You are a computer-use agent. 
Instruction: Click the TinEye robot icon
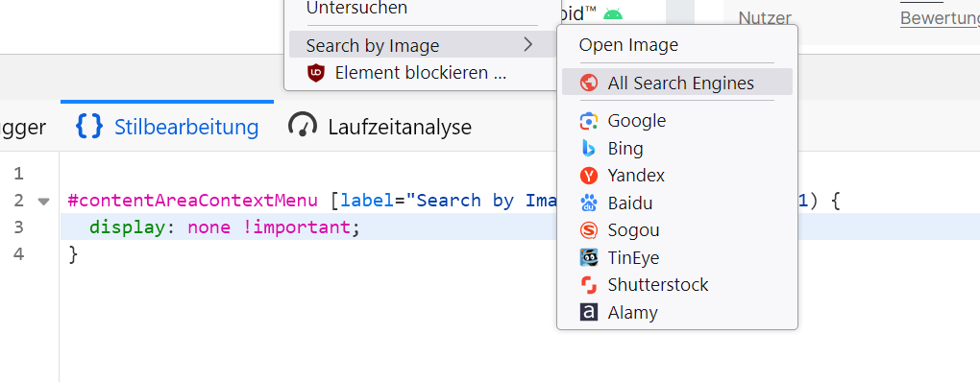coord(589,258)
